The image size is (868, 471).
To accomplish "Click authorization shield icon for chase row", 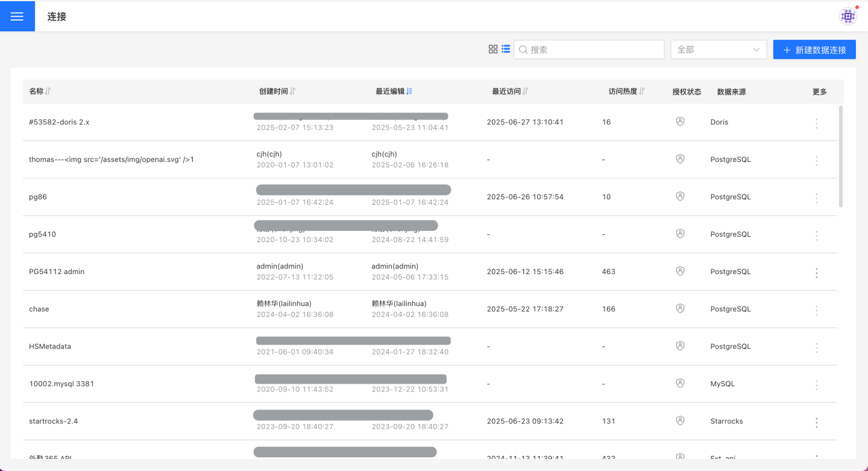I will click(x=680, y=308).
